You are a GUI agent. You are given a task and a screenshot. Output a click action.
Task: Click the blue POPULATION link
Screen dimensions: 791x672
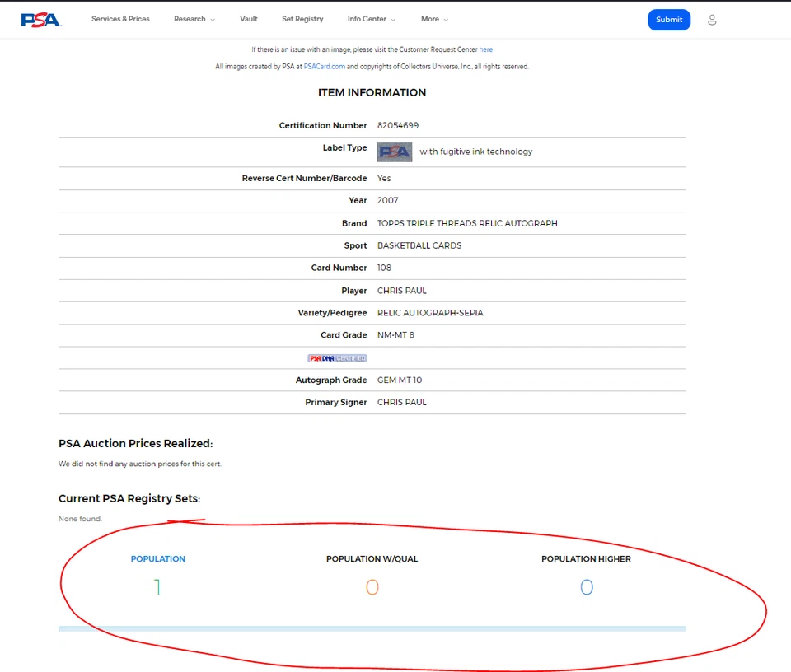click(x=158, y=558)
